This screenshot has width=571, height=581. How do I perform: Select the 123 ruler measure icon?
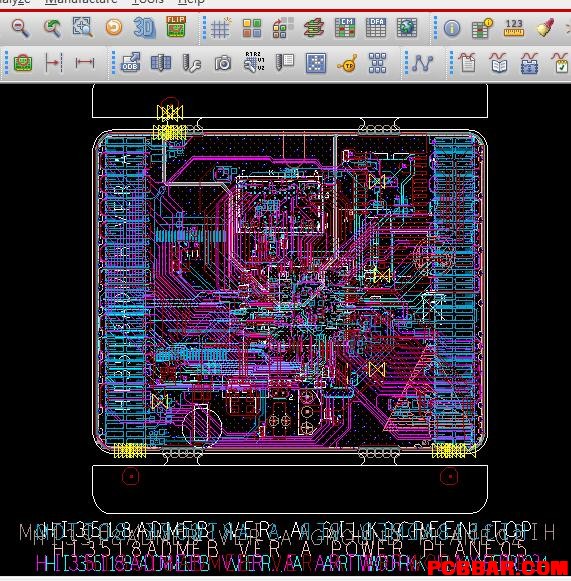point(514,28)
